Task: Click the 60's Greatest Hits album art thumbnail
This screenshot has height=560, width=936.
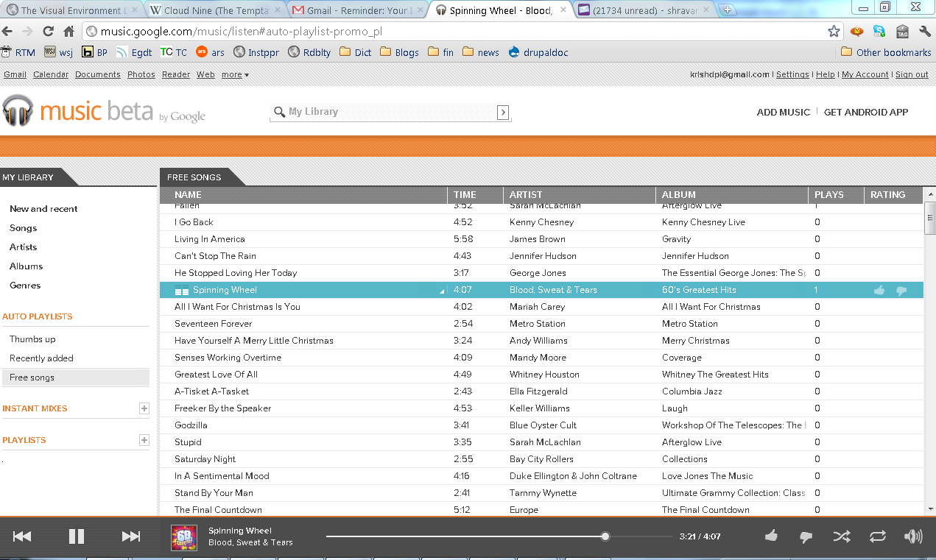Action: pos(183,537)
